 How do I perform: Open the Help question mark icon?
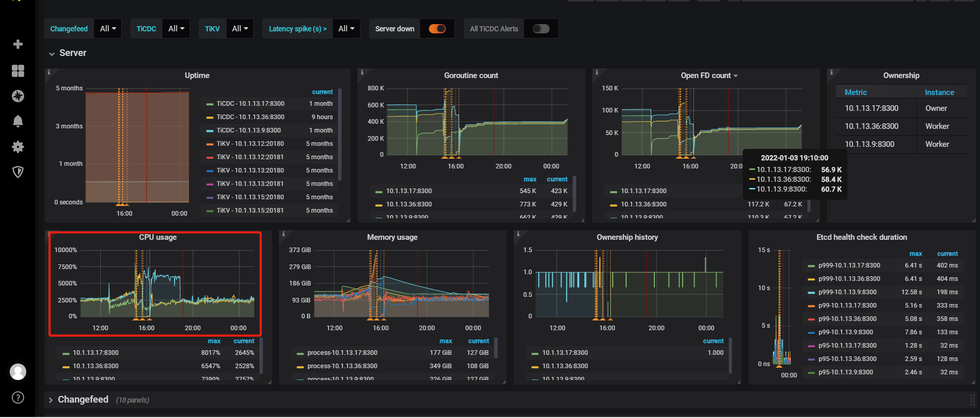tap(18, 397)
